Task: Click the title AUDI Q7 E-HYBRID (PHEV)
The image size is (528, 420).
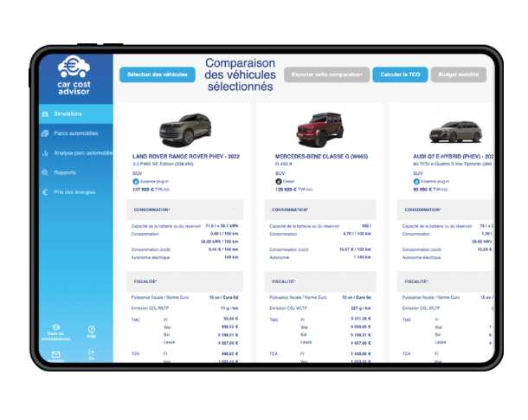Action: (454, 156)
